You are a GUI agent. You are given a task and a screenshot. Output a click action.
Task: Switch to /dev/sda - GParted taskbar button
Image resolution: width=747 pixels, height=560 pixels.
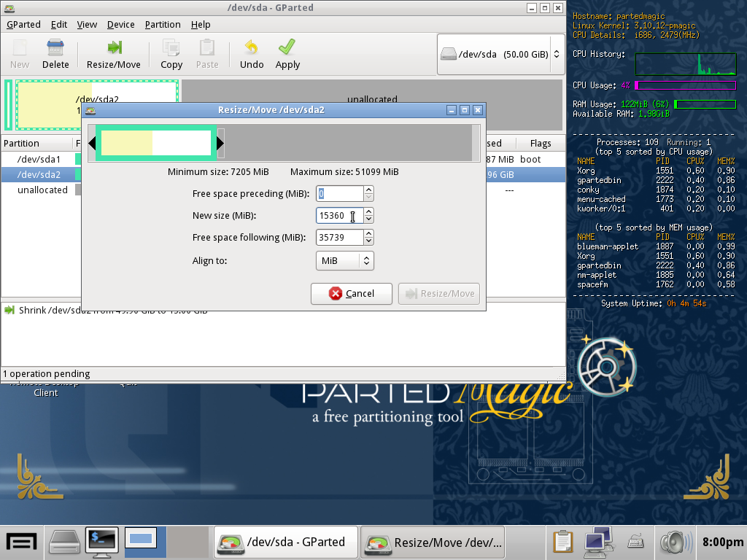point(285,542)
